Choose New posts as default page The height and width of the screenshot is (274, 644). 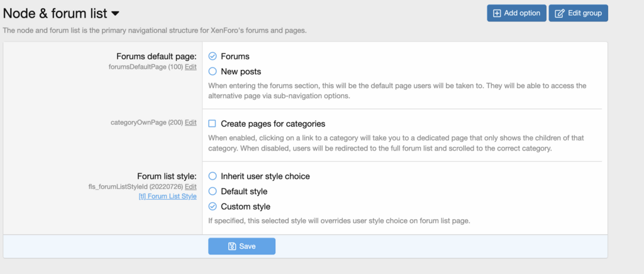pos(213,72)
